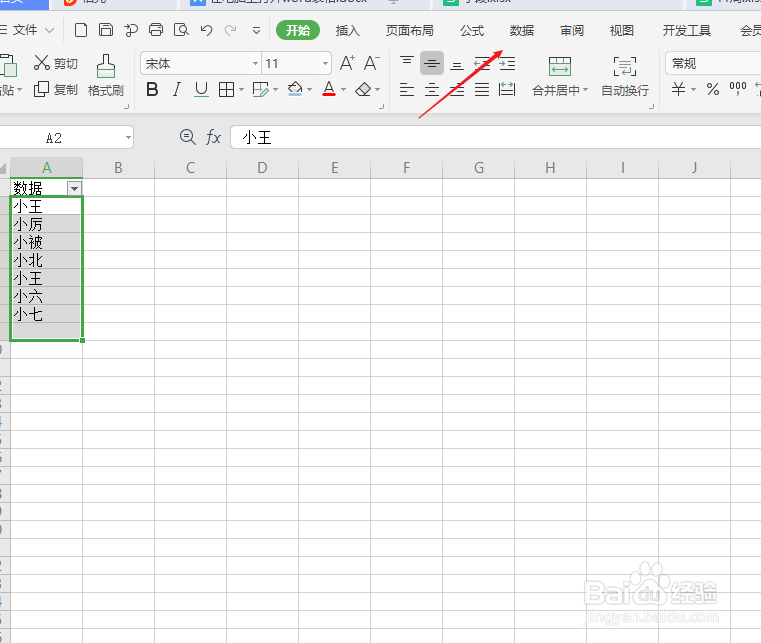Viewport: 761px width, 643px height.
Task: Select column D header
Action: [x=262, y=168]
